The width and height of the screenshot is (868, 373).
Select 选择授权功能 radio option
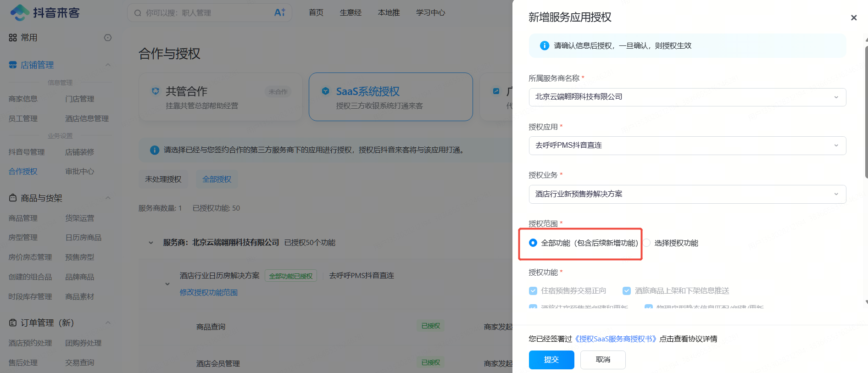646,243
